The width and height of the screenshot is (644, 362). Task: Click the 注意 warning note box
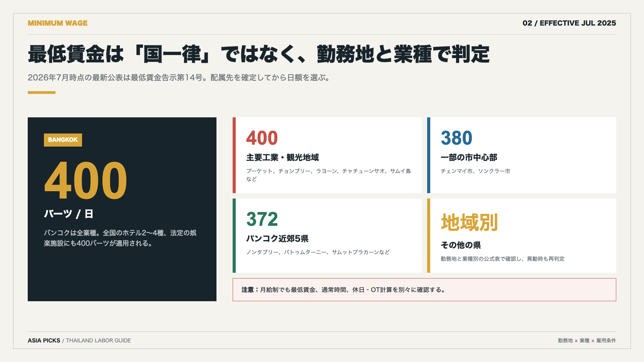[424, 290]
